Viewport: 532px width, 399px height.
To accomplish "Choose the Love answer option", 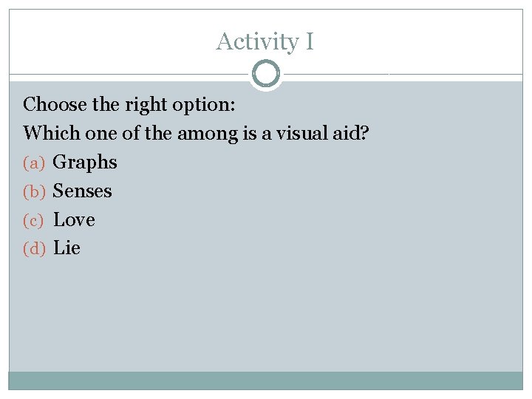I will coord(75,219).
